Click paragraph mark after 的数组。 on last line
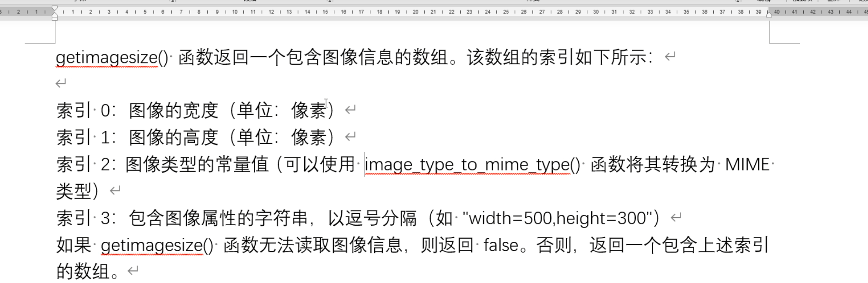The height and width of the screenshot is (283, 868). (133, 271)
